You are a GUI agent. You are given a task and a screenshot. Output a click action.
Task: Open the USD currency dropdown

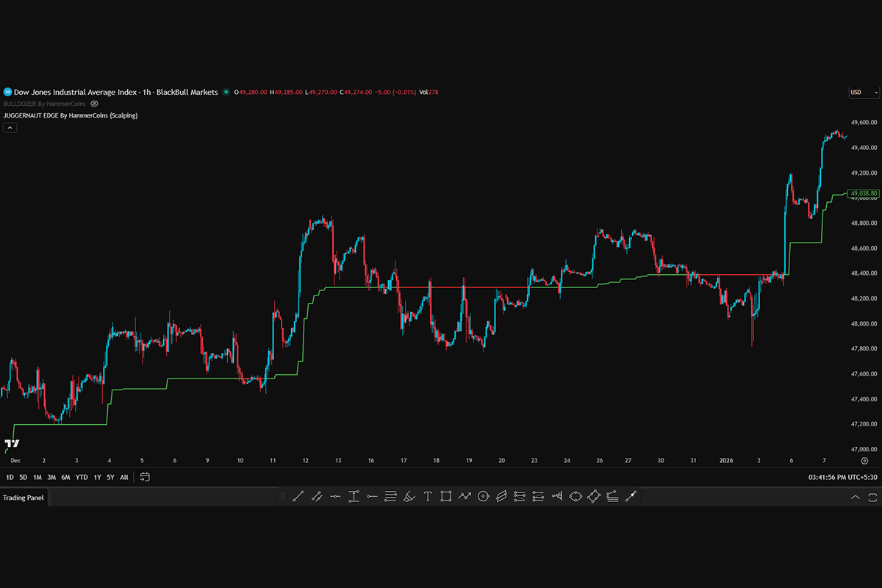pyautogui.click(x=864, y=93)
